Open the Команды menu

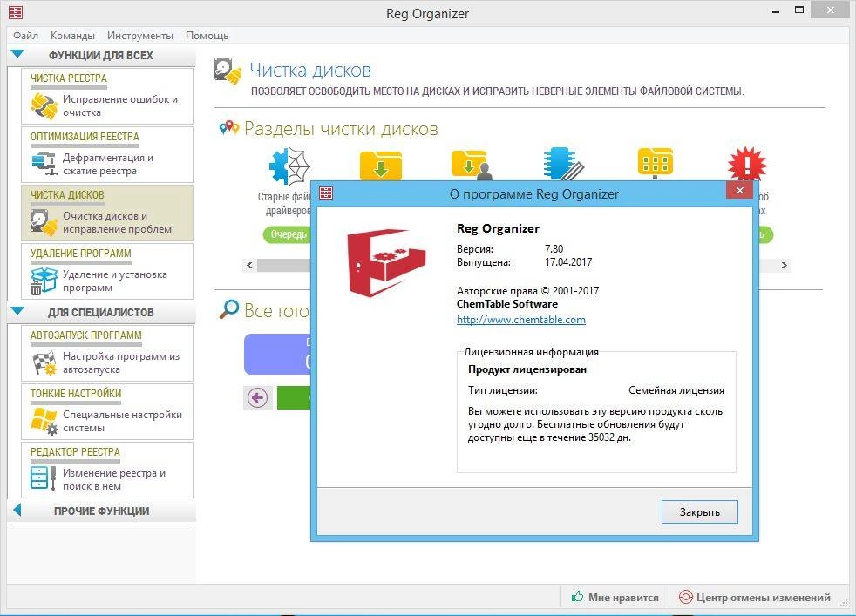(x=72, y=36)
